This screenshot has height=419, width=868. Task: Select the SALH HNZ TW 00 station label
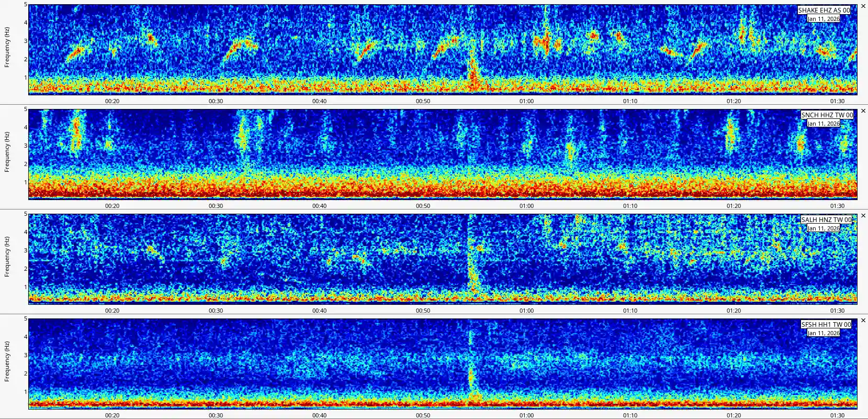tap(827, 219)
